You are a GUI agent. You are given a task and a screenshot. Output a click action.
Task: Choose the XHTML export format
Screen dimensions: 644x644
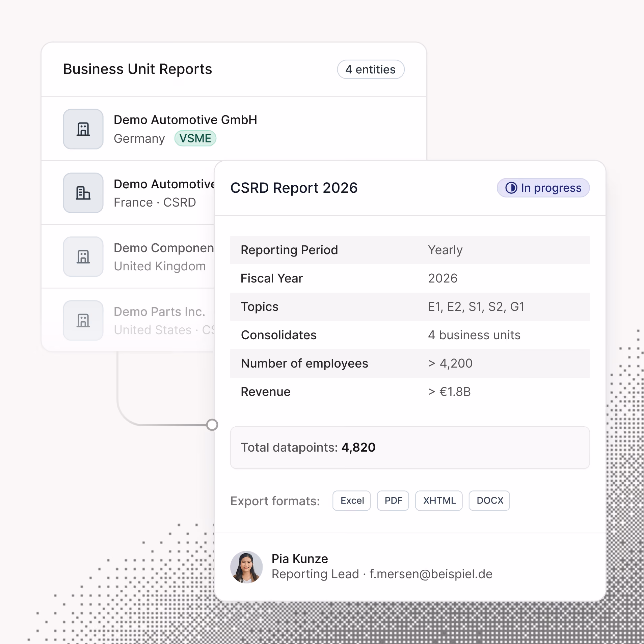tap(439, 501)
